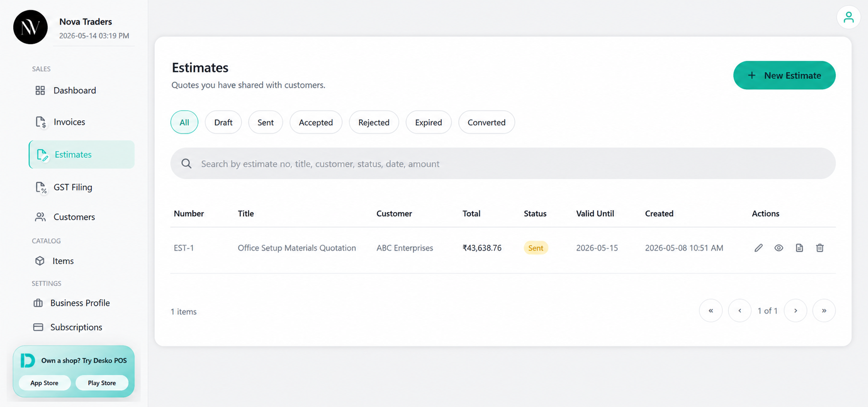Click the EST-1 number cell

pos(184,248)
